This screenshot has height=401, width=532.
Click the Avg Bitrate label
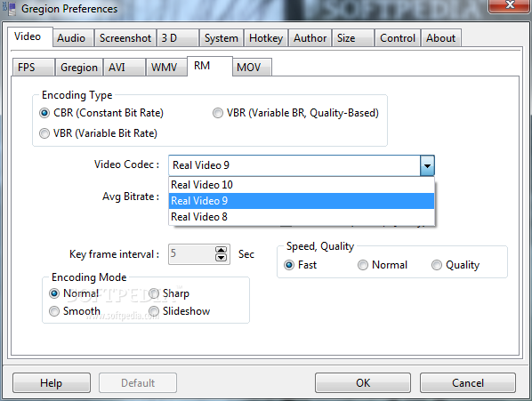(131, 196)
